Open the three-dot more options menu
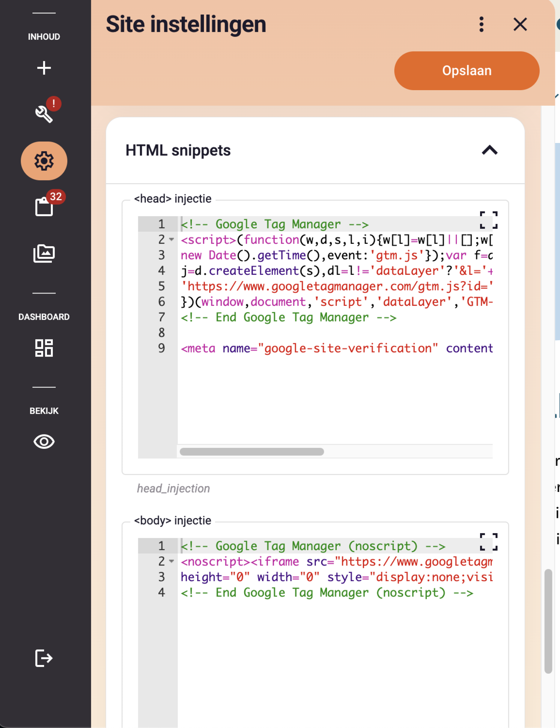The image size is (560, 728). click(x=481, y=24)
